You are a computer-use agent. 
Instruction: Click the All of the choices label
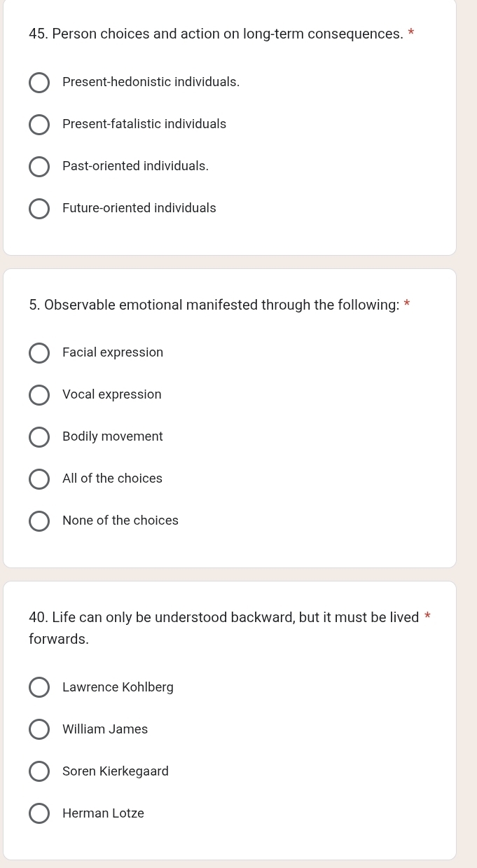(112, 478)
